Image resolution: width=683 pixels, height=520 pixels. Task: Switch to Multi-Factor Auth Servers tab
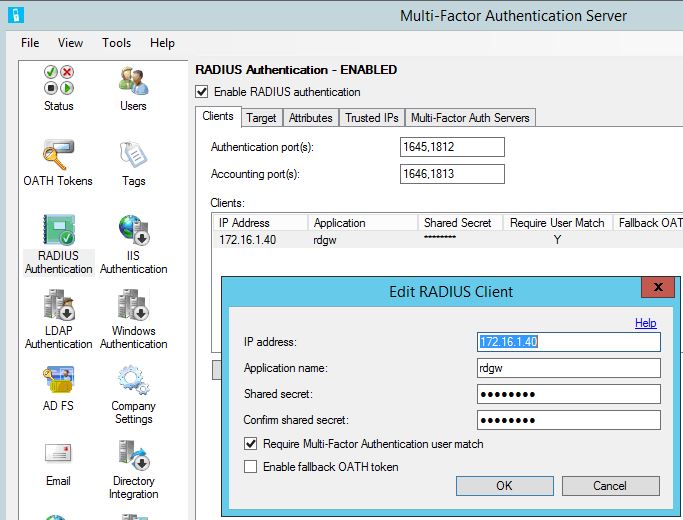470,118
